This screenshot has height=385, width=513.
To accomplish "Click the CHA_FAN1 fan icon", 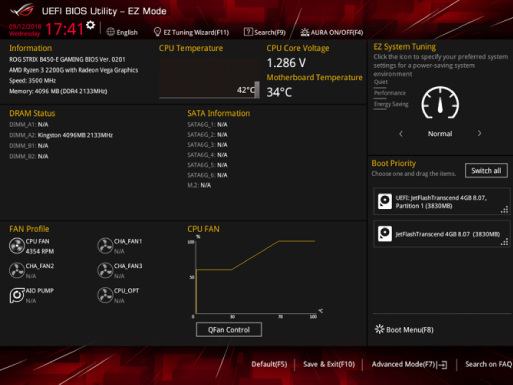I will tap(105, 246).
